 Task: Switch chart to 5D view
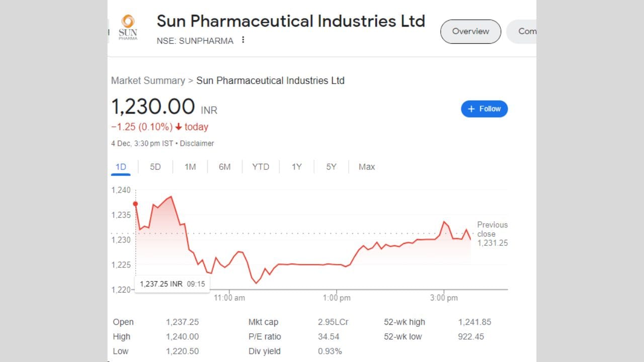(x=155, y=166)
